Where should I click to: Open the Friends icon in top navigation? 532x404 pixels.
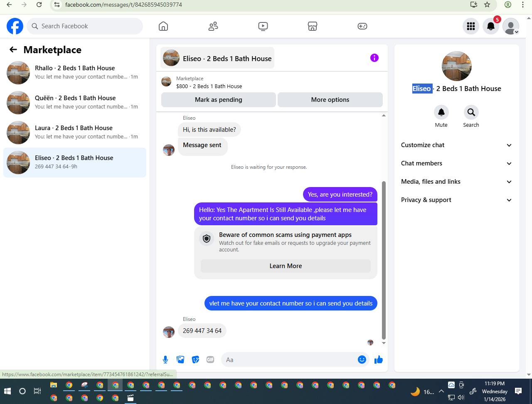coord(213,26)
